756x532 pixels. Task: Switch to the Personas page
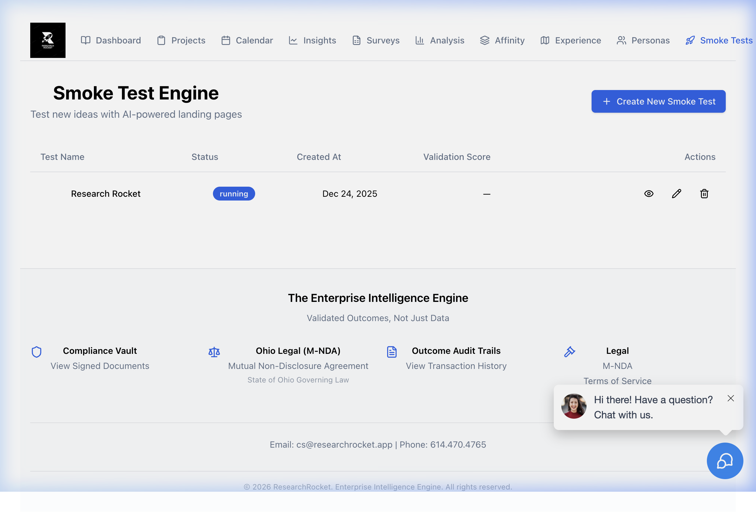(x=643, y=41)
